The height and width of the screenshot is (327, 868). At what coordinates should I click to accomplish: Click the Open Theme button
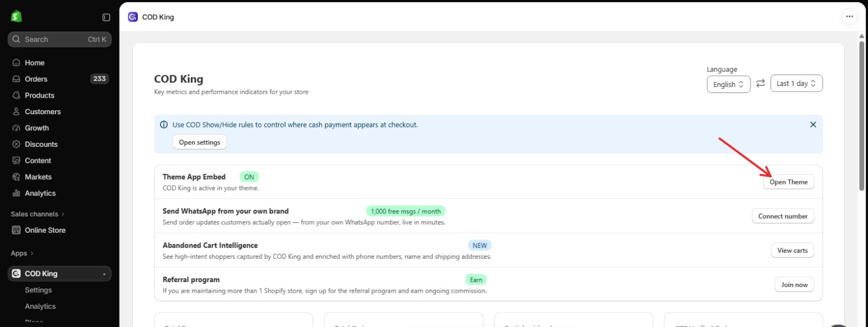(x=788, y=182)
